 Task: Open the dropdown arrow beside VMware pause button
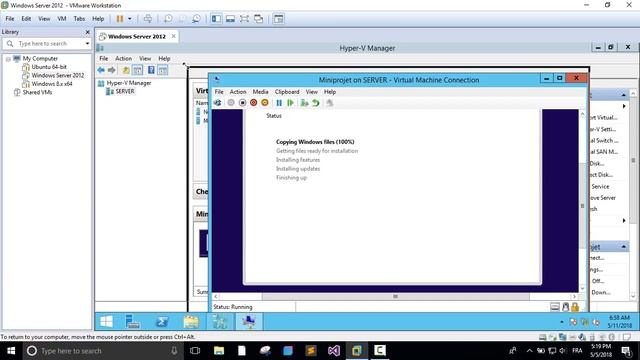point(130,19)
